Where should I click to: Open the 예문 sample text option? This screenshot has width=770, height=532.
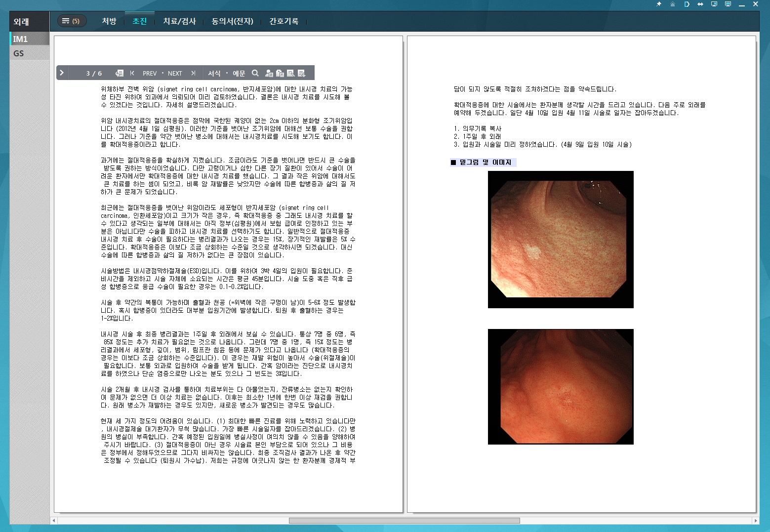(239, 73)
